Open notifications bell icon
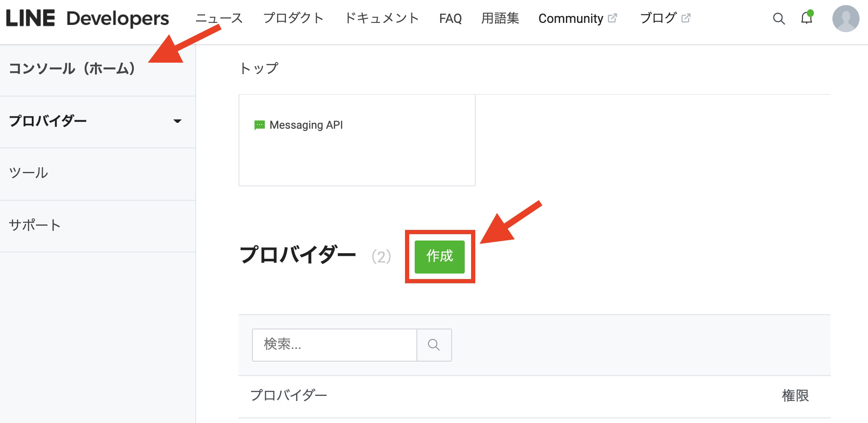 [x=807, y=18]
